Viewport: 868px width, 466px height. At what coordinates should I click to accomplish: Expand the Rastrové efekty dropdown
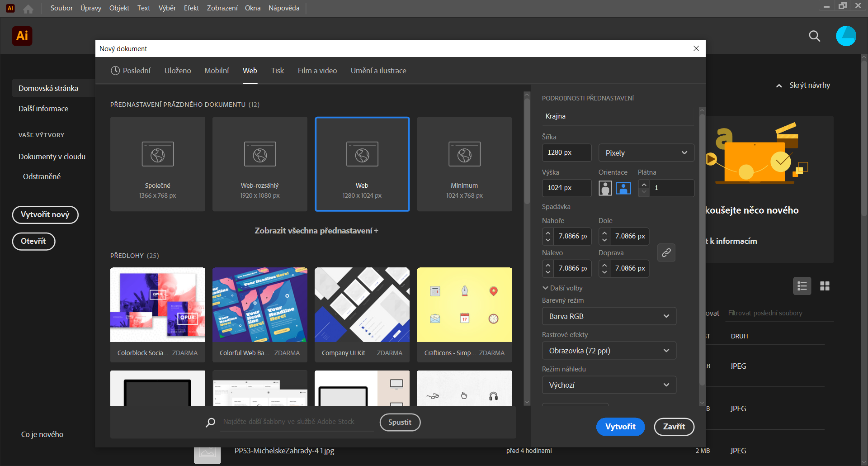[x=609, y=351]
